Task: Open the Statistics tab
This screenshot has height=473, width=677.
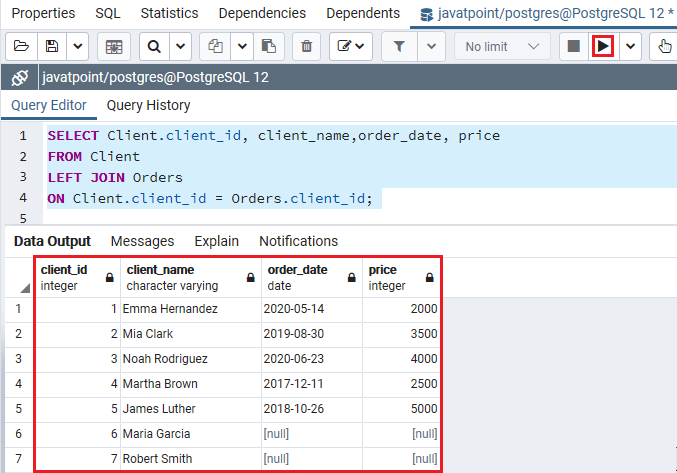Action: click(x=169, y=13)
